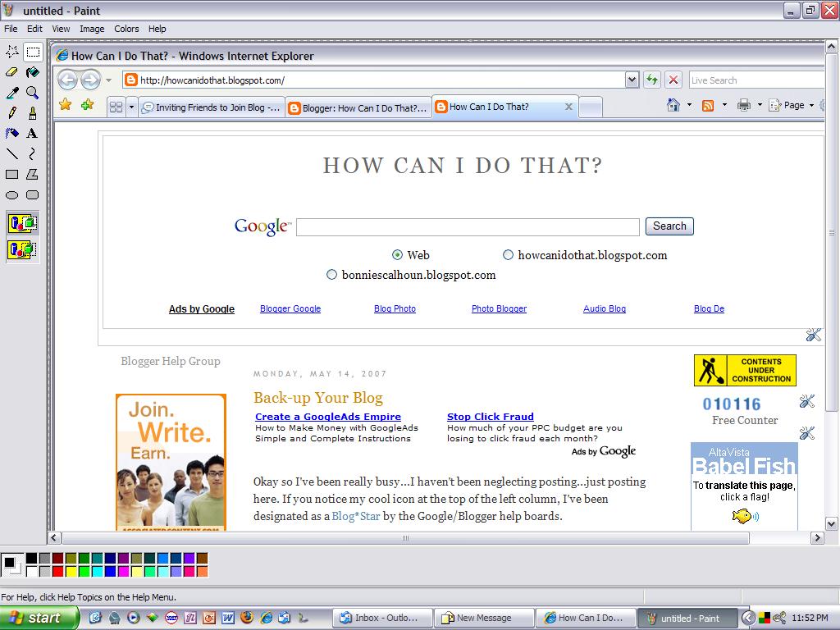Click the IE Home icon
Viewport: 840px width, 630px height.
click(673, 105)
